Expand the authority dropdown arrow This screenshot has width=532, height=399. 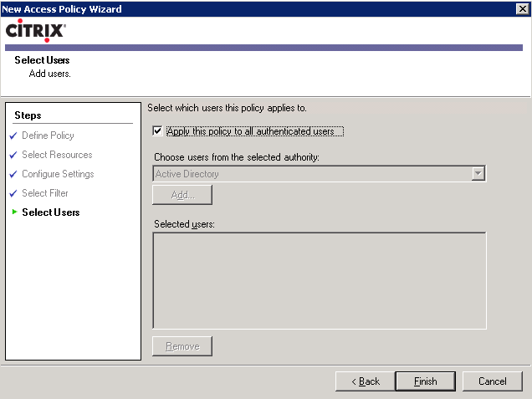(478, 174)
